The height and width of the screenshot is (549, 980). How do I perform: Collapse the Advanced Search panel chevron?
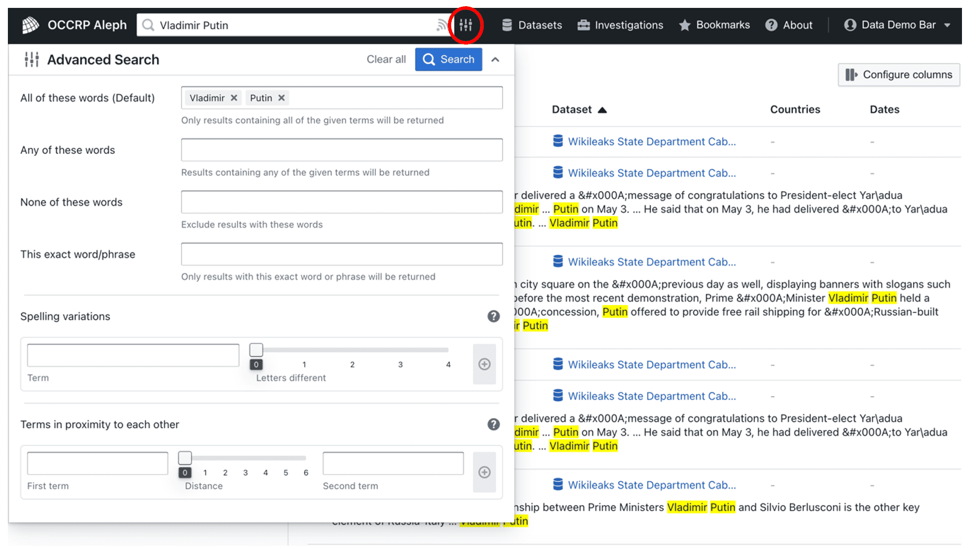click(x=496, y=59)
